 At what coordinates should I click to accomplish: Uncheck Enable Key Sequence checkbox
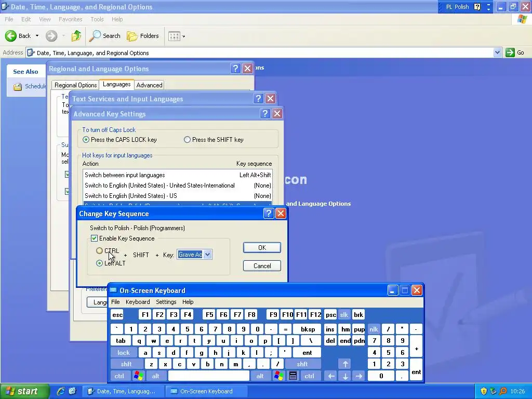click(95, 238)
